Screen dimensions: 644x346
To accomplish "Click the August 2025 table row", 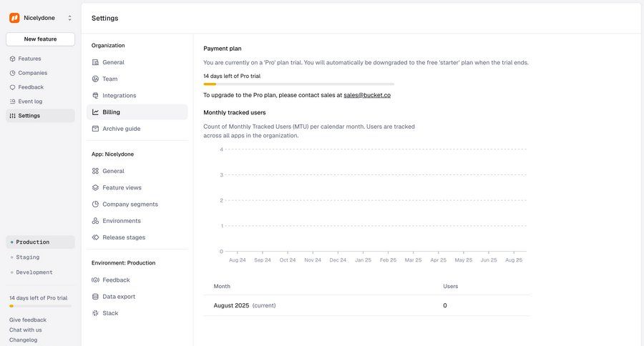I will [x=367, y=305].
